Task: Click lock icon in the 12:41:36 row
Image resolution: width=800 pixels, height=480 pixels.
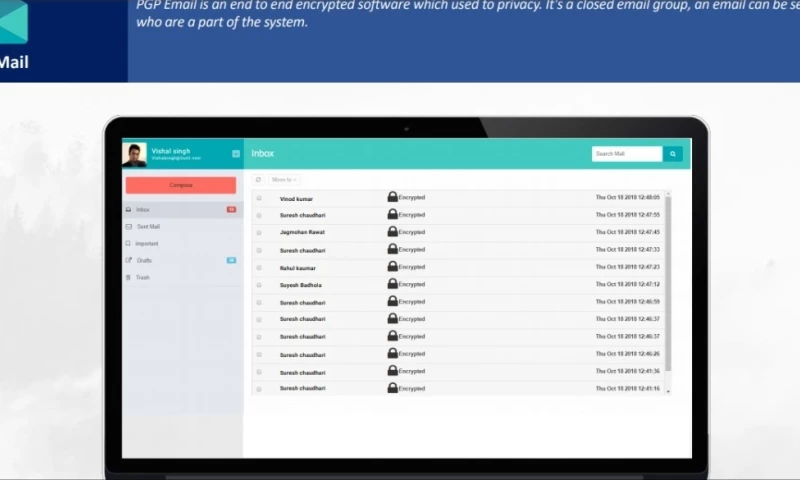Action: (392, 371)
